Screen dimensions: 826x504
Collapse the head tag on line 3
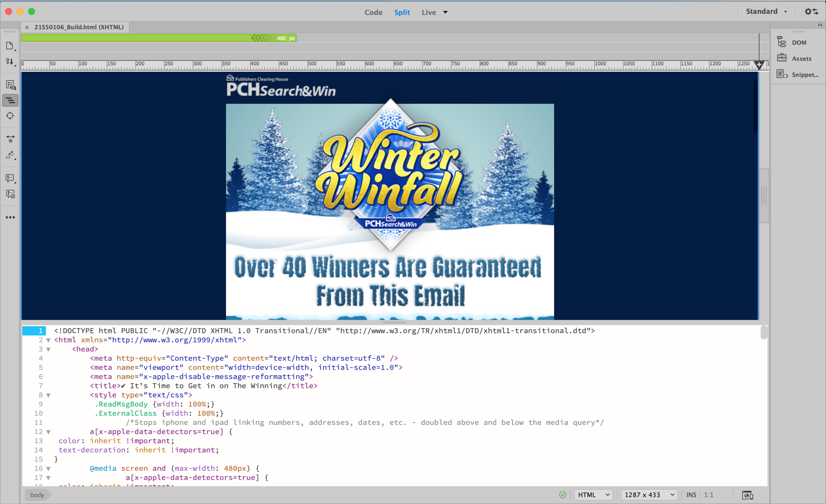pos(48,349)
